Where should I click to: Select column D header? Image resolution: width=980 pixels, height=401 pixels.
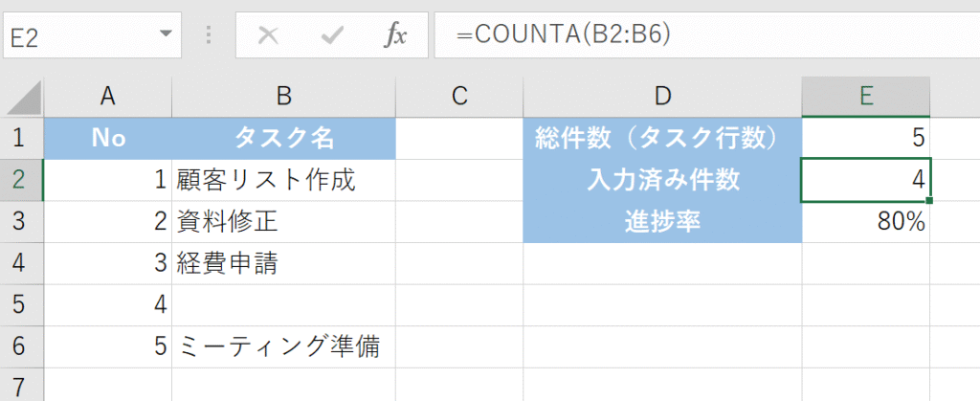(x=662, y=97)
